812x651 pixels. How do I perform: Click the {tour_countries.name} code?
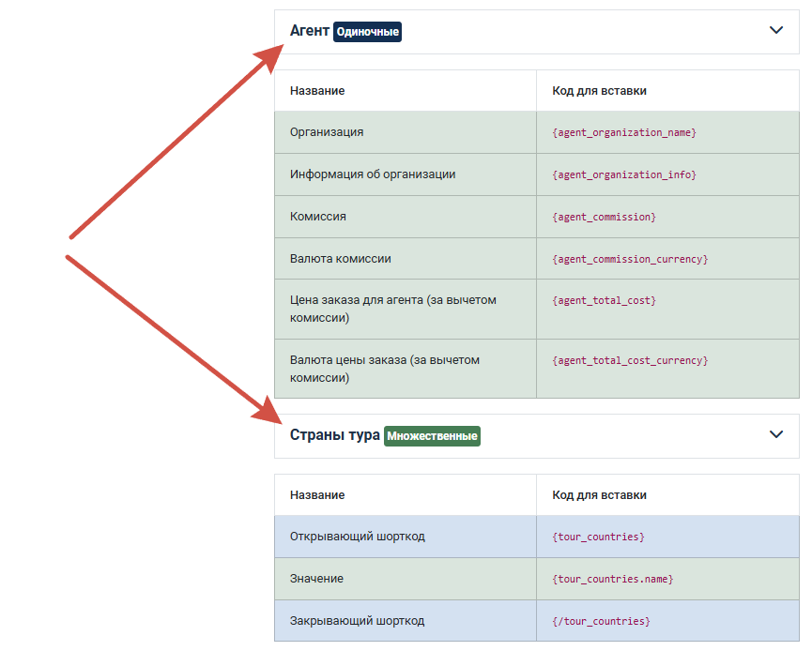(613, 579)
